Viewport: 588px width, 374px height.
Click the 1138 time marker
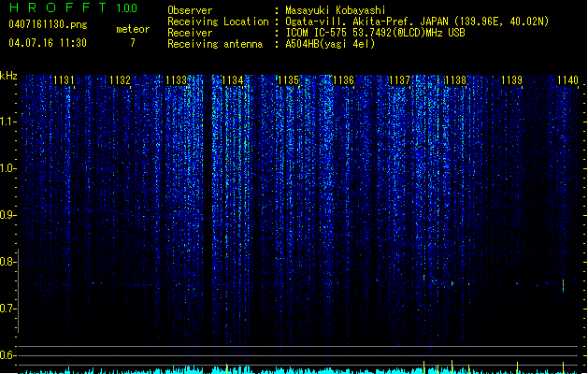click(455, 80)
